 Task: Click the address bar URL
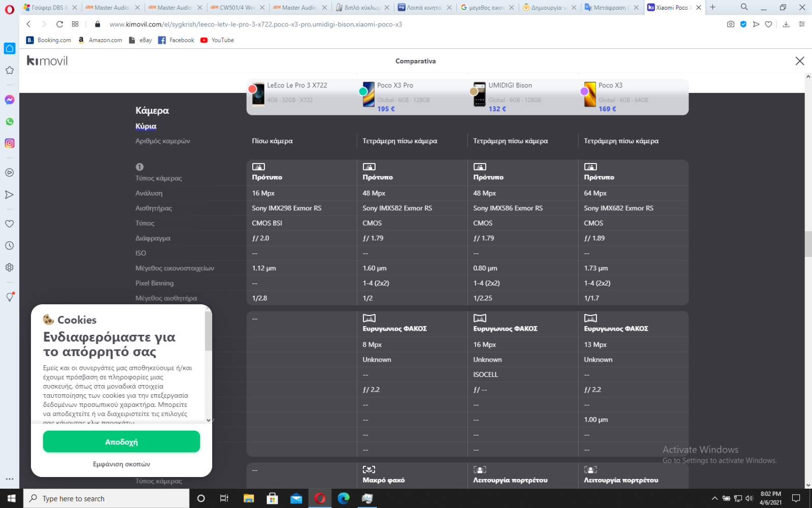pos(256,24)
